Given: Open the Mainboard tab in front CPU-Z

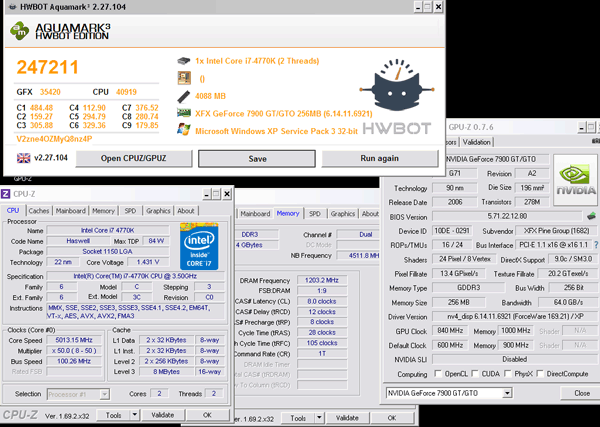Looking at the screenshot, I should [71, 211].
